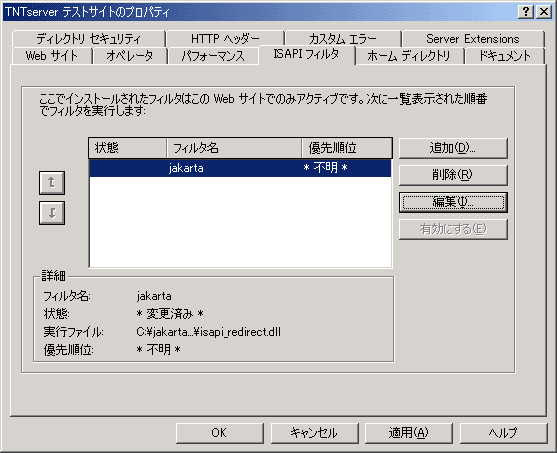Switch to the Web サイト tab

click(x=52, y=56)
